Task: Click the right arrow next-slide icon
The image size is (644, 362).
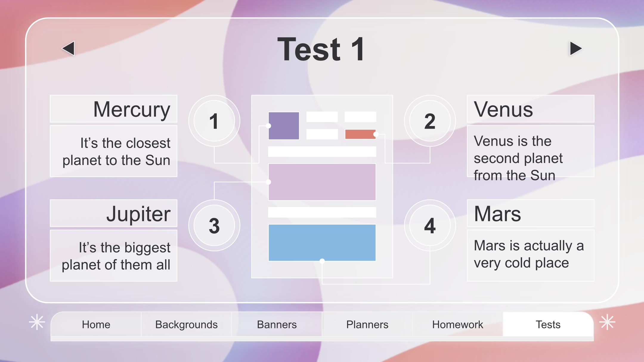Action: click(576, 48)
